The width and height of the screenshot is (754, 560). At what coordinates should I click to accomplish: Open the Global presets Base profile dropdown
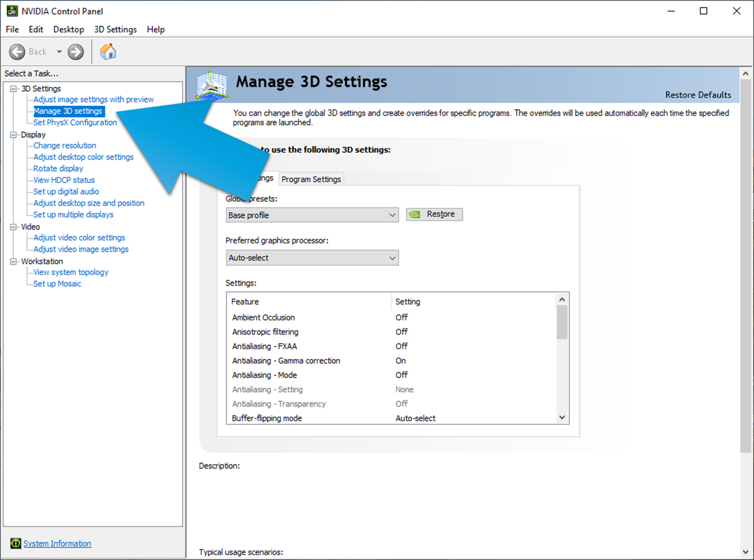[x=312, y=215]
